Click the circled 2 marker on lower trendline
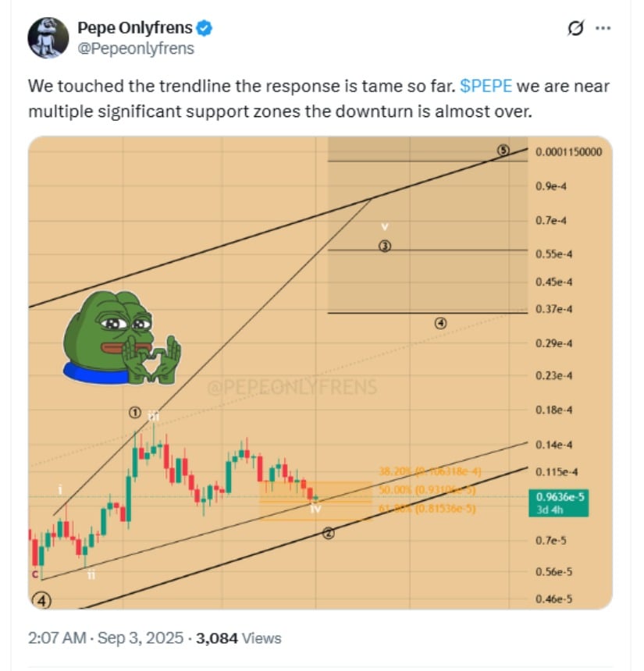The width and height of the screenshot is (644, 671). [329, 533]
